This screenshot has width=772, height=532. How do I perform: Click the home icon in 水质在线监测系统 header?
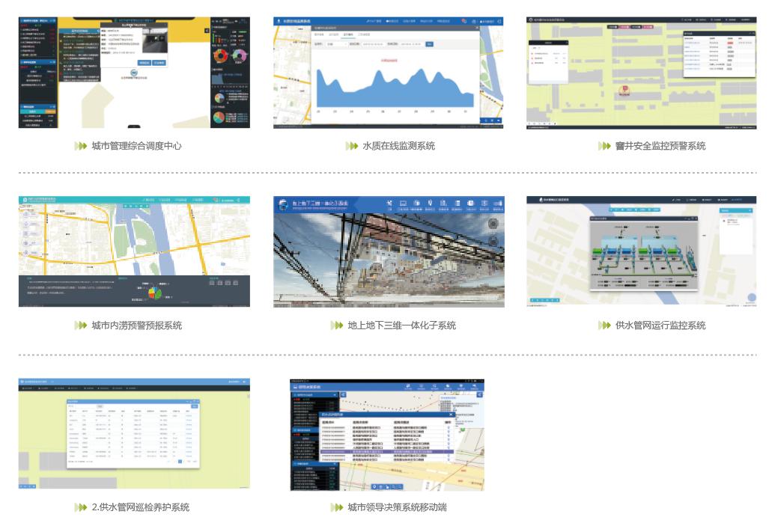pos(279,20)
